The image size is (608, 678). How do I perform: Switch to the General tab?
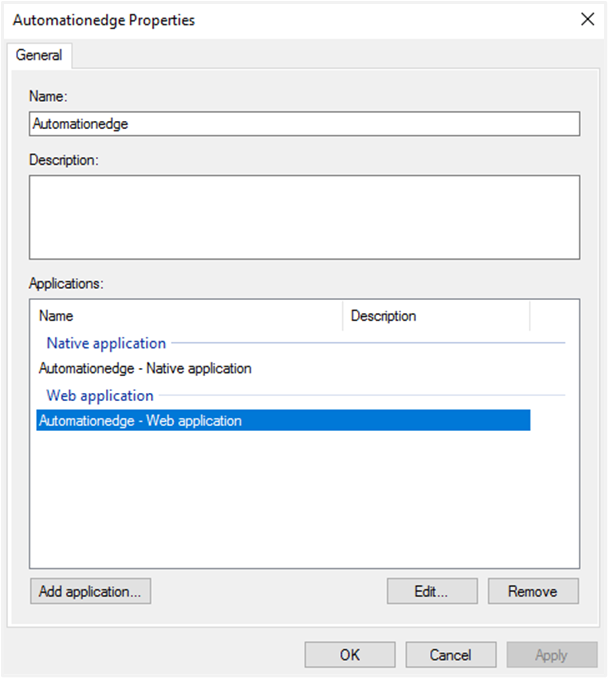pos(39,55)
